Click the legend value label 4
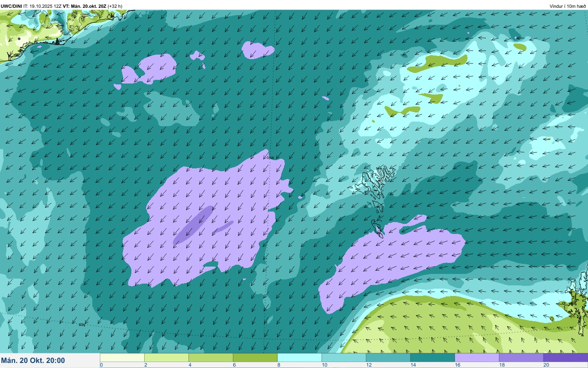This screenshot has height=368, width=588. tap(190, 365)
